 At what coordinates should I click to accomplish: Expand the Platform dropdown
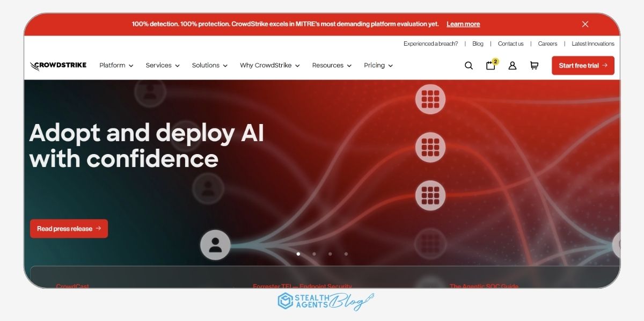pos(115,65)
